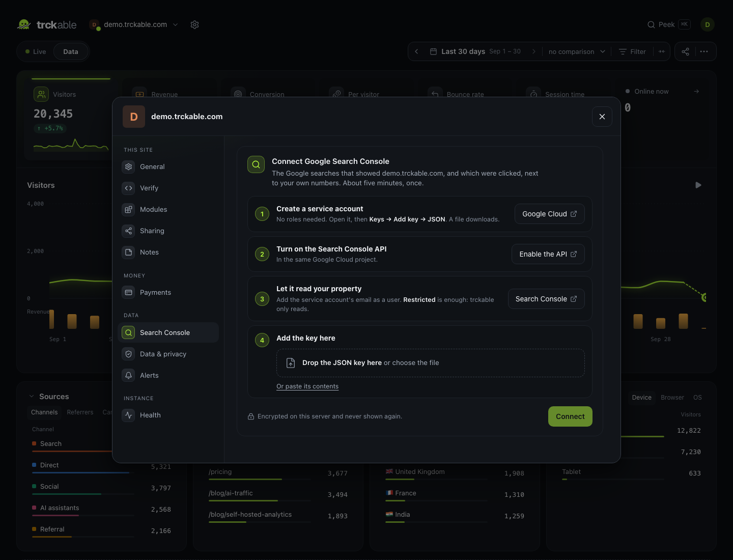Screen dimensions: 733x560
Task: Click the trckable octopus logo icon
Action: click(x=24, y=24)
